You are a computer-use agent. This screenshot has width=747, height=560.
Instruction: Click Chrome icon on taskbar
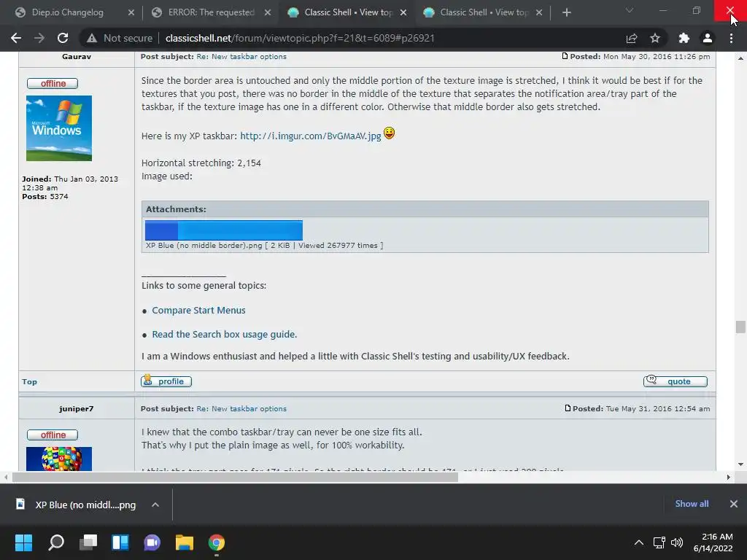click(x=216, y=542)
